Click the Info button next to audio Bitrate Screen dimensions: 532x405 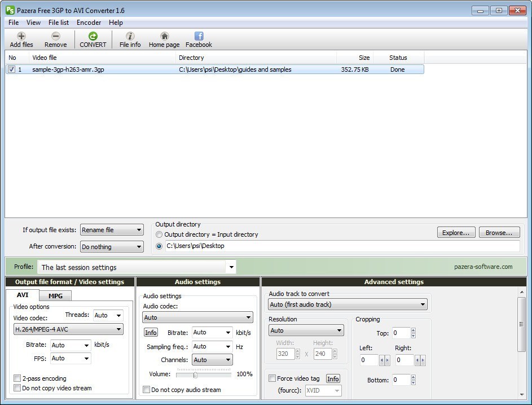point(151,332)
